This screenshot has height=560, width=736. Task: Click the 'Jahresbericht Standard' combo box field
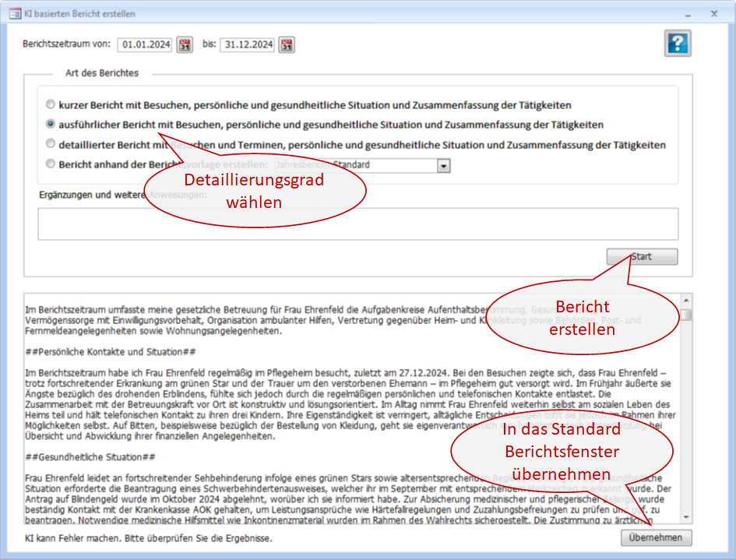click(x=354, y=165)
